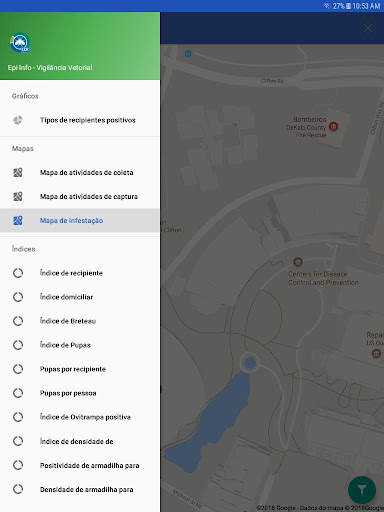Open Mapa de atividades de captura
The width and height of the screenshot is (384, 512).
point(80,196)
